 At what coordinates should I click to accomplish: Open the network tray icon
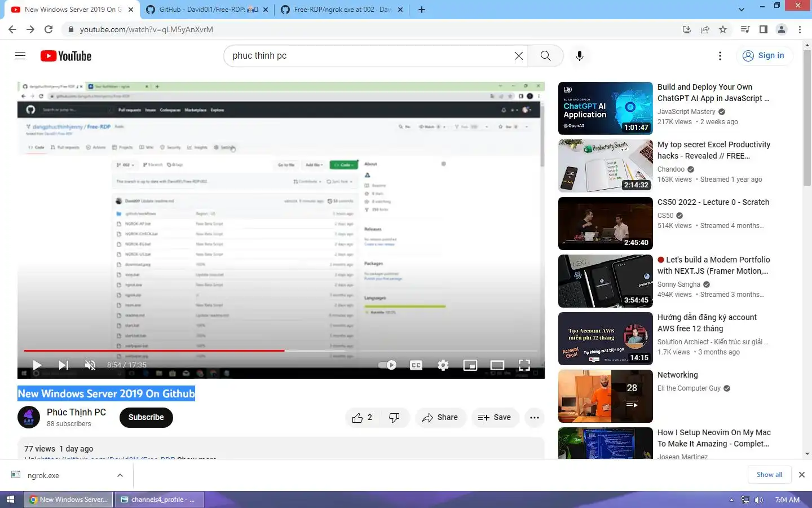click(x=745, y=500)
